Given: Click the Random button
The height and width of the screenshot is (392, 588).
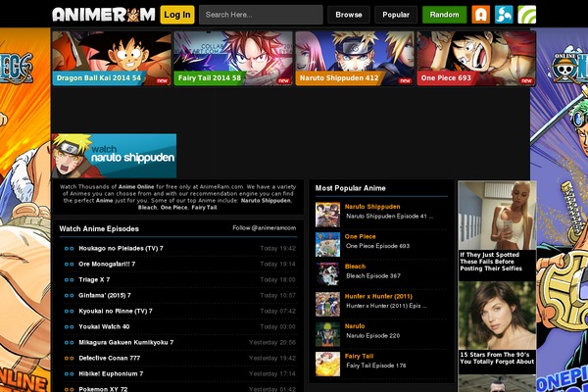Looking at the screenshot, I should (445, 15).
